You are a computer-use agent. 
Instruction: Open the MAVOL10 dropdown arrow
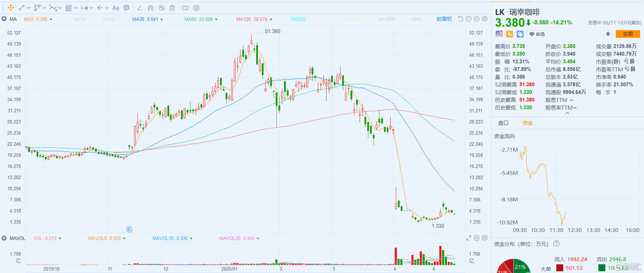coord(191,239)
